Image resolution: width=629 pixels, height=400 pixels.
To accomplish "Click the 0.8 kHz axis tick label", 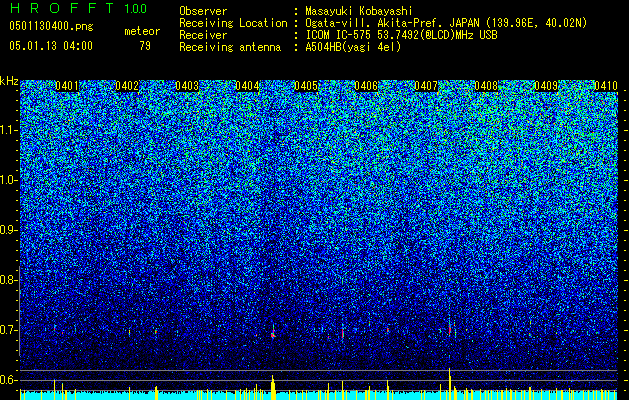I will [x=8, y=280].
